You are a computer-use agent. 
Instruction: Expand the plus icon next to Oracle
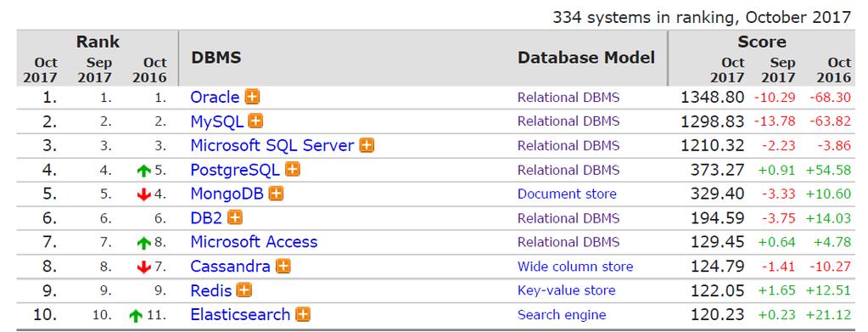(253, 97)
